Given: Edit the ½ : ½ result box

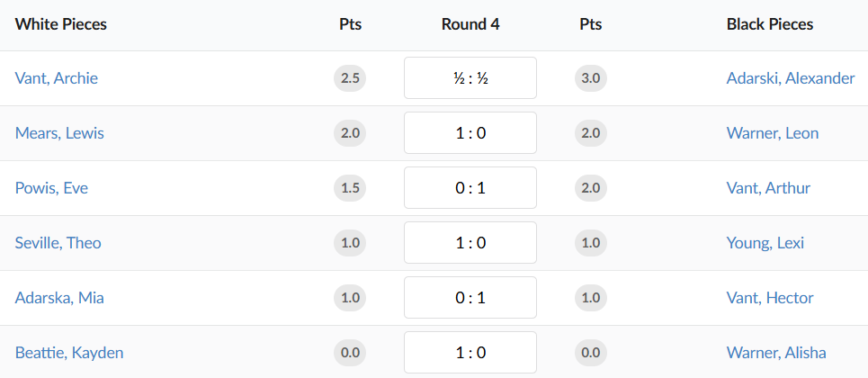Looking at the screenshot, I should click(470, 78).
